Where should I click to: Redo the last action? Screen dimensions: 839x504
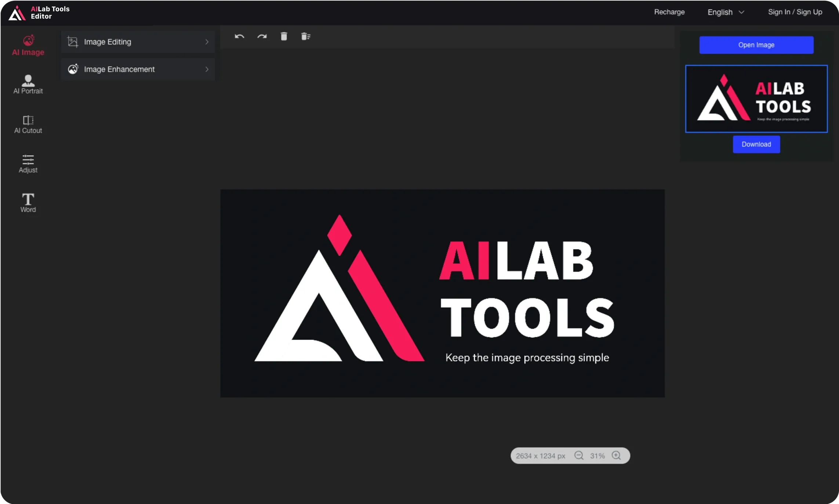[x=262, y=36]
